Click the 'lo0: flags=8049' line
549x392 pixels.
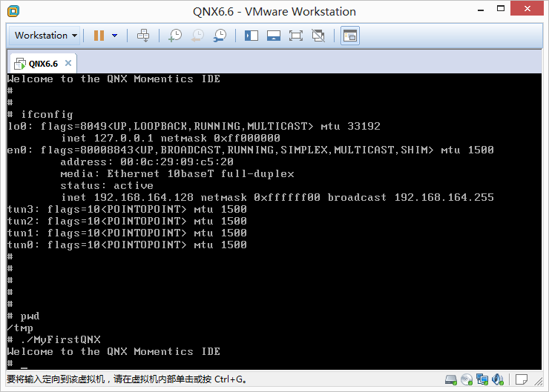tap(194, 126)
